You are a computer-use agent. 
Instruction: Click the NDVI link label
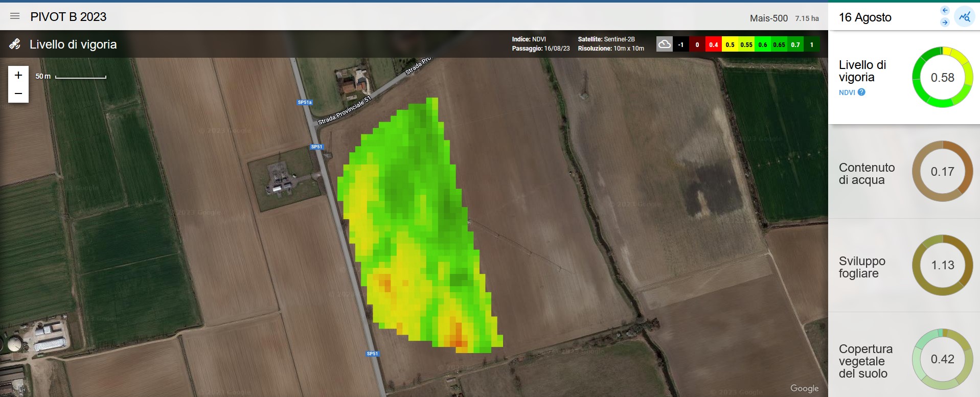pyautogui.click(x=847, y=92)
